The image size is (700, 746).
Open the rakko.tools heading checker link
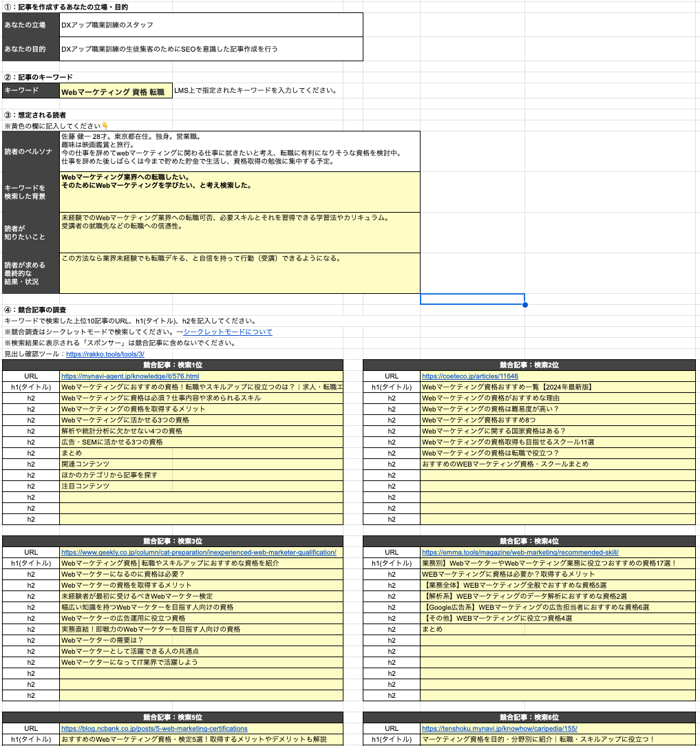(105, 354)
